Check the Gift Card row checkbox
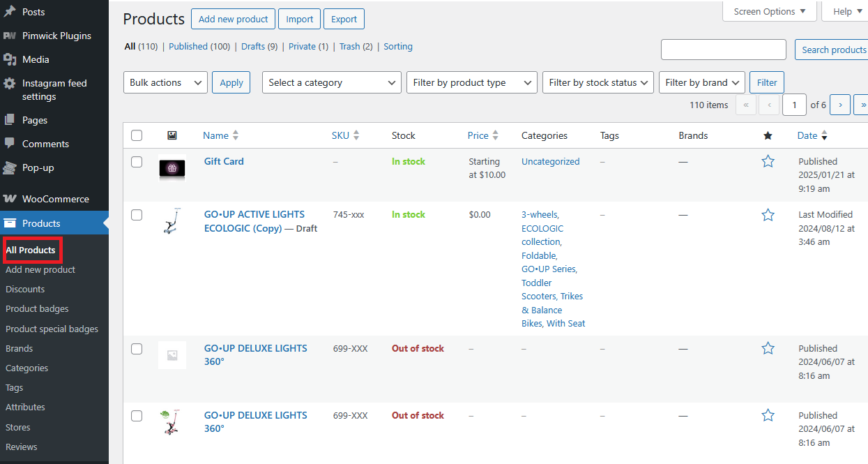 click(x=137, y=162)
